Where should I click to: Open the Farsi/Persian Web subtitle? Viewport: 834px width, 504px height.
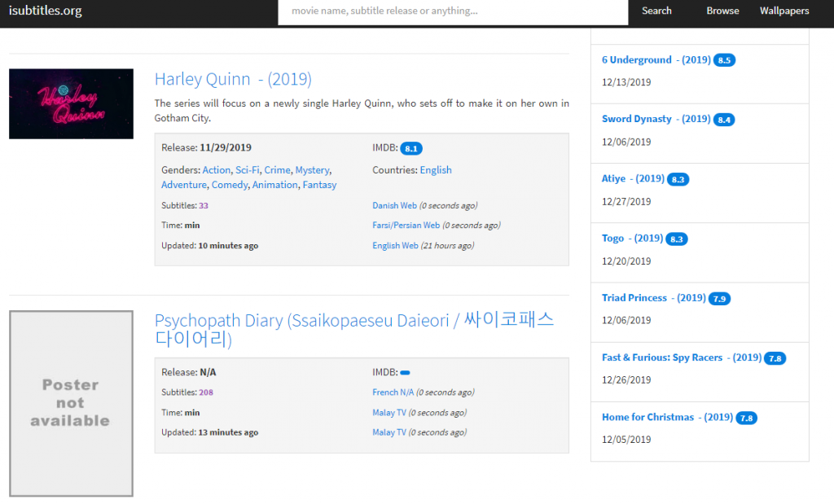tap(406, 226)
